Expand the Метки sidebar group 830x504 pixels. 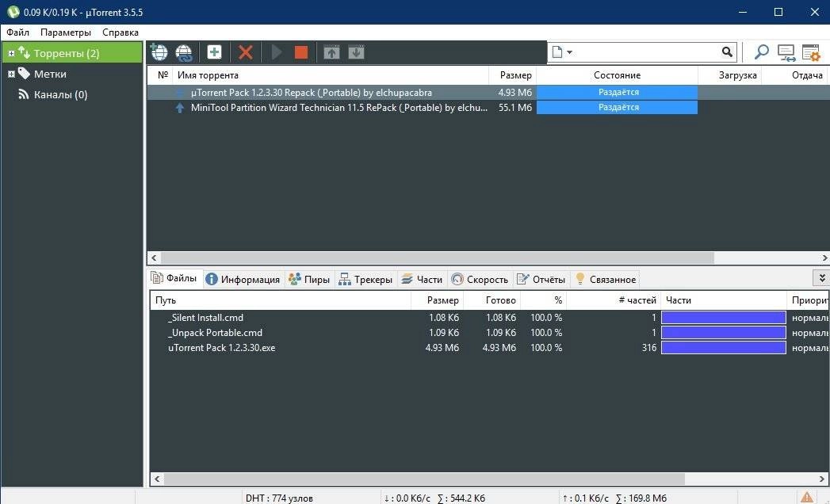11,74
